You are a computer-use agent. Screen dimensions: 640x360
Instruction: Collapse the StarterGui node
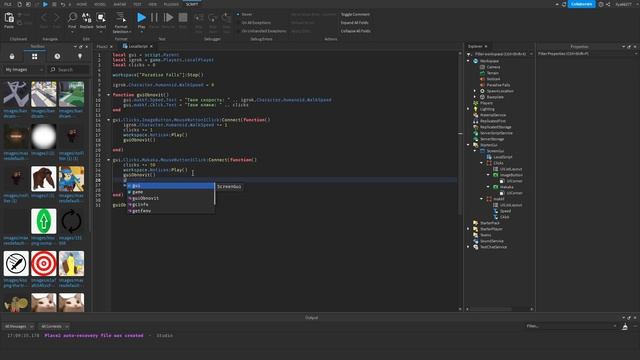pyautogui.click(x=469, y=145)
